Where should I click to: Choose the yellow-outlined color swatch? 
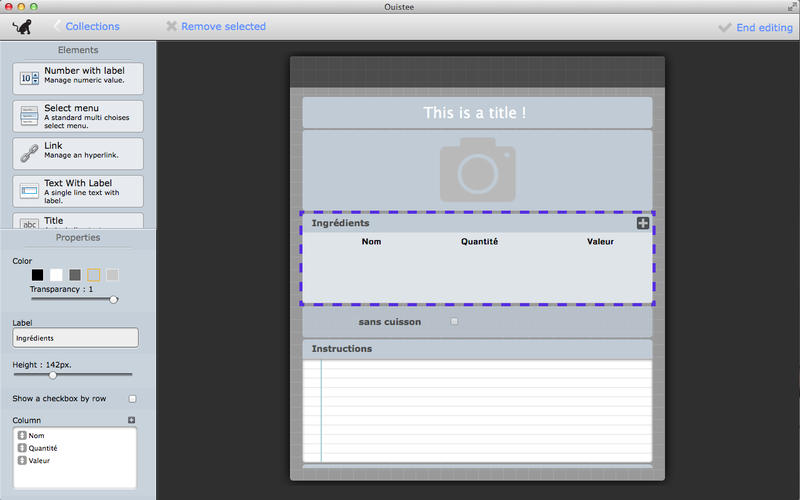point(93,275)
